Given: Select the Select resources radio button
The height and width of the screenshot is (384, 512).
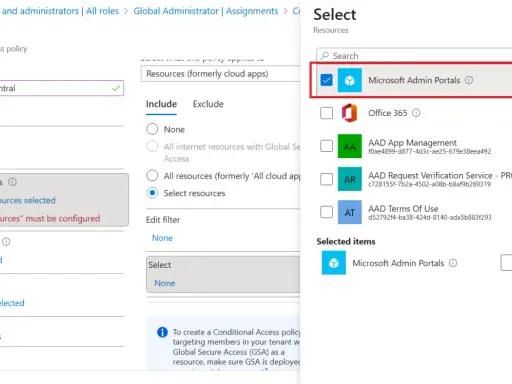Looking at the screenshot, I should point(152,193).
